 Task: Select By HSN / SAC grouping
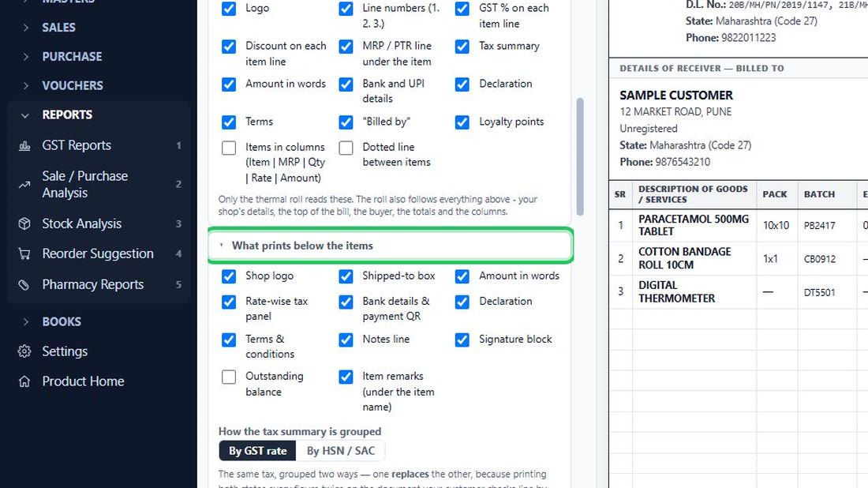click(341, 451)
